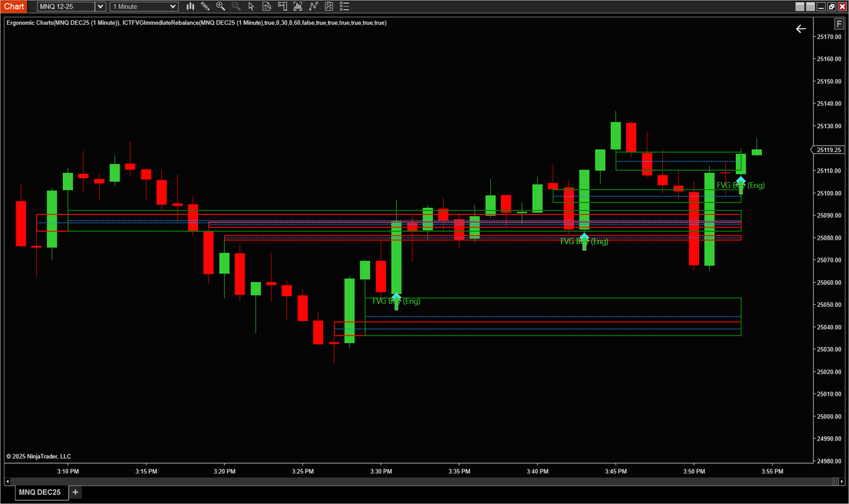Click the orange Chart title label

(x=14, y=6)
